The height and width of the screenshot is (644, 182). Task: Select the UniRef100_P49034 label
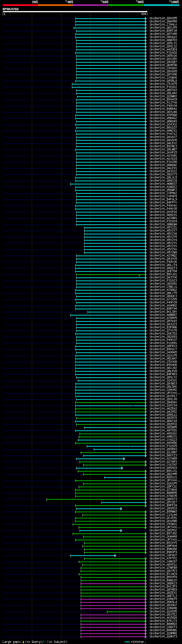coord(163,106)
